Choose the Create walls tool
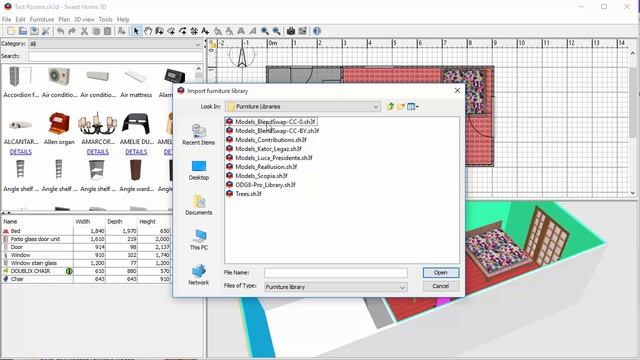The height and width of the screenshot is (360, 640). pyautogui.click(x=159, y=31)
